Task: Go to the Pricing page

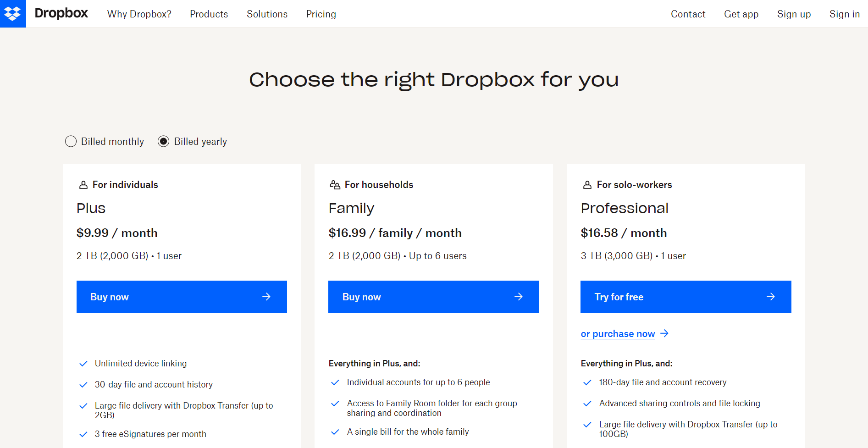Action: pos(321,14)
